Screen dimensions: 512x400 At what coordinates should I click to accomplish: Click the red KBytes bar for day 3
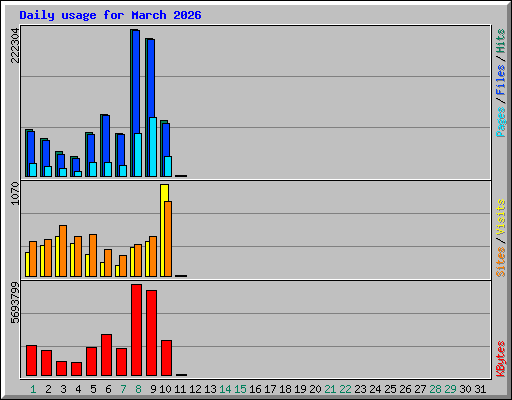point(61,368)
